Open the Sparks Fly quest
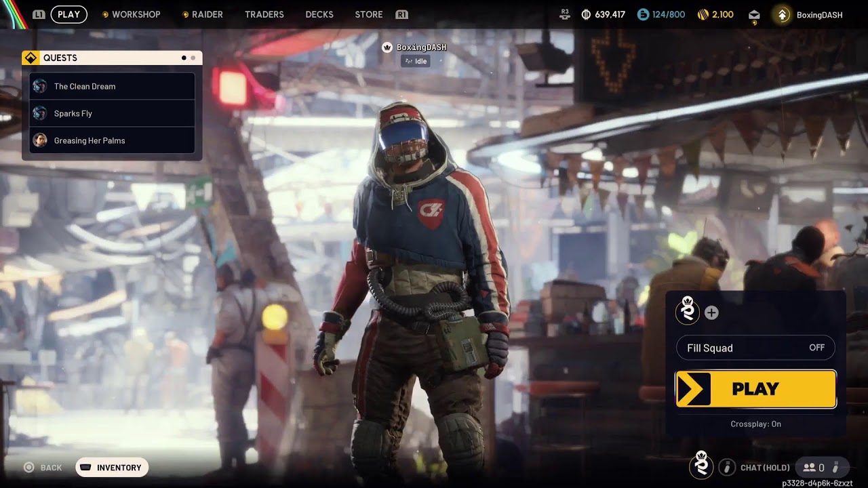The width and height of the screenshot is (868, 488). click(113, 113)
